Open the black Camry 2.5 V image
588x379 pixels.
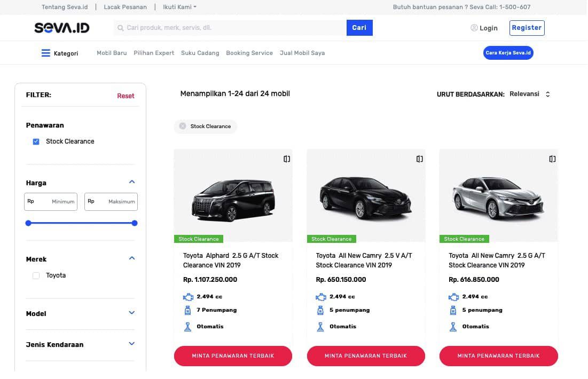(366, 198)
